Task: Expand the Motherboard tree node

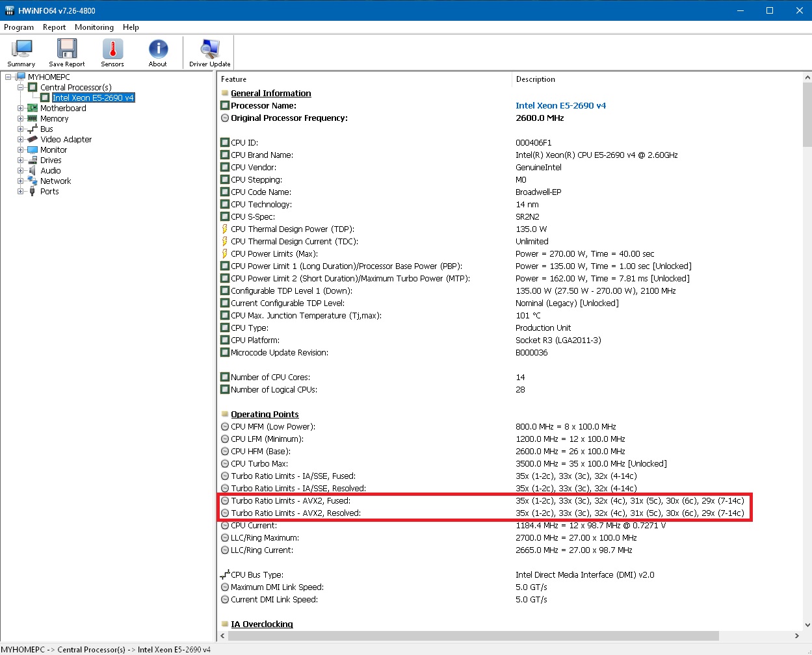Action: pyautogui.click(x=20, y=109)
